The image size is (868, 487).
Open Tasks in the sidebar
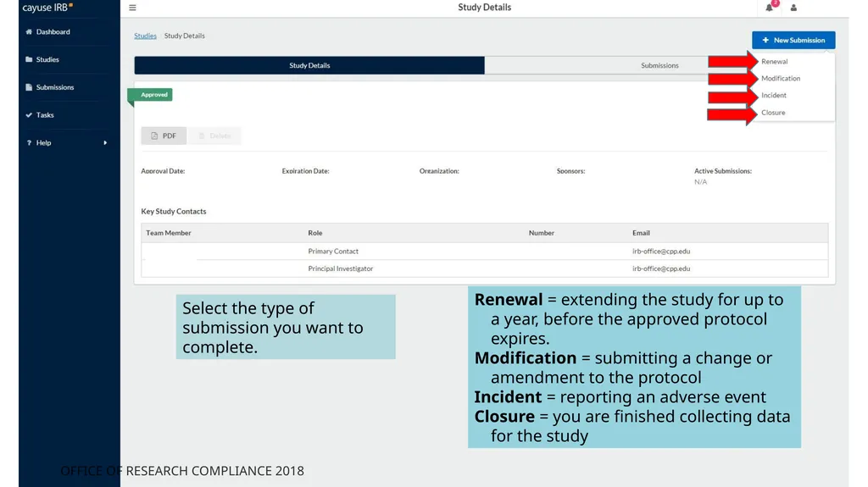click(x=45, y=115)
